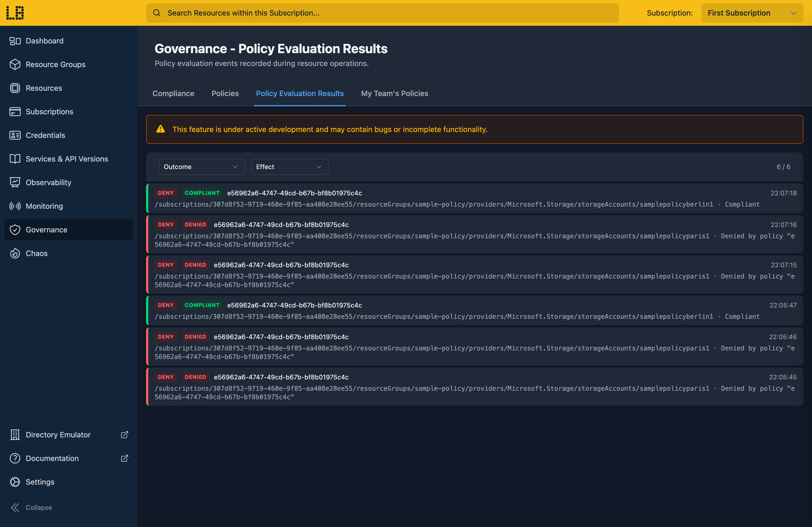
Task: Click DENY badge in the 22:05:47 row
Action: 166,305
